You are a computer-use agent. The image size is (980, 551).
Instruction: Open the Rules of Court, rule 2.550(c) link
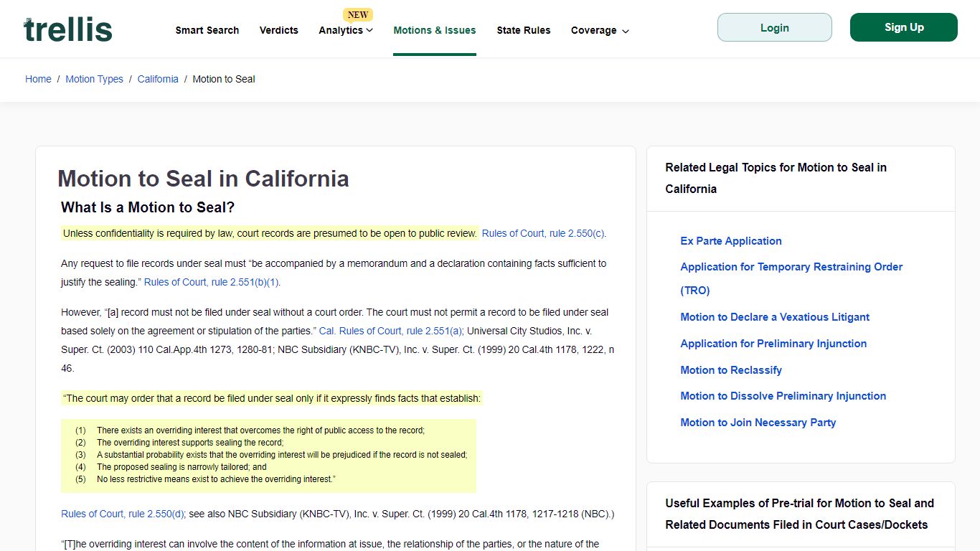543,233
